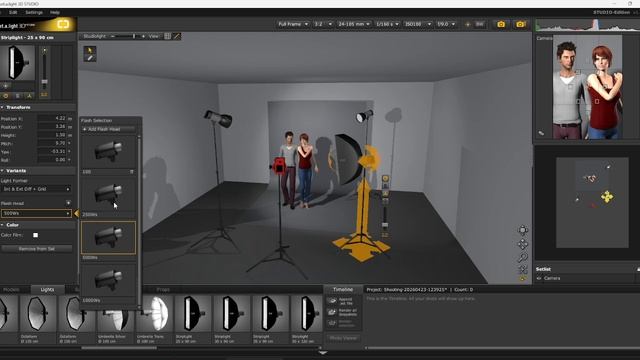
Task: Open the ISO100 dropdown
Action: coord(418,24)
